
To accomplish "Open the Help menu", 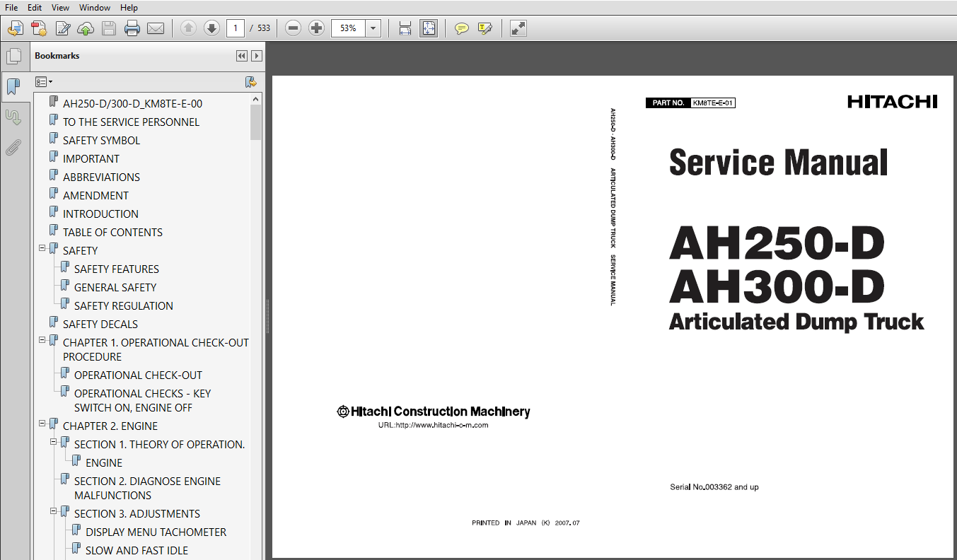I will point(129,8).
